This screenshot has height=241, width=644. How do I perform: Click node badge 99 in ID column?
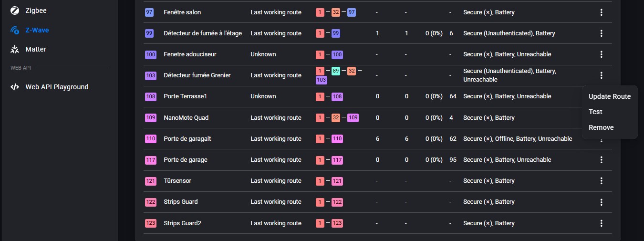(x=149, y=33)
